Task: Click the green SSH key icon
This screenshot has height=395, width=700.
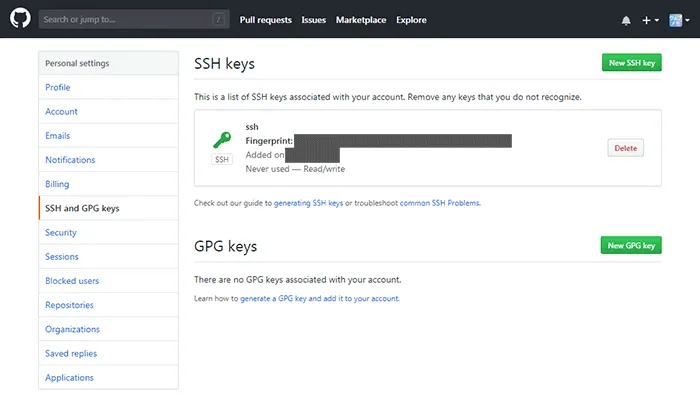Action: [222, 140]
